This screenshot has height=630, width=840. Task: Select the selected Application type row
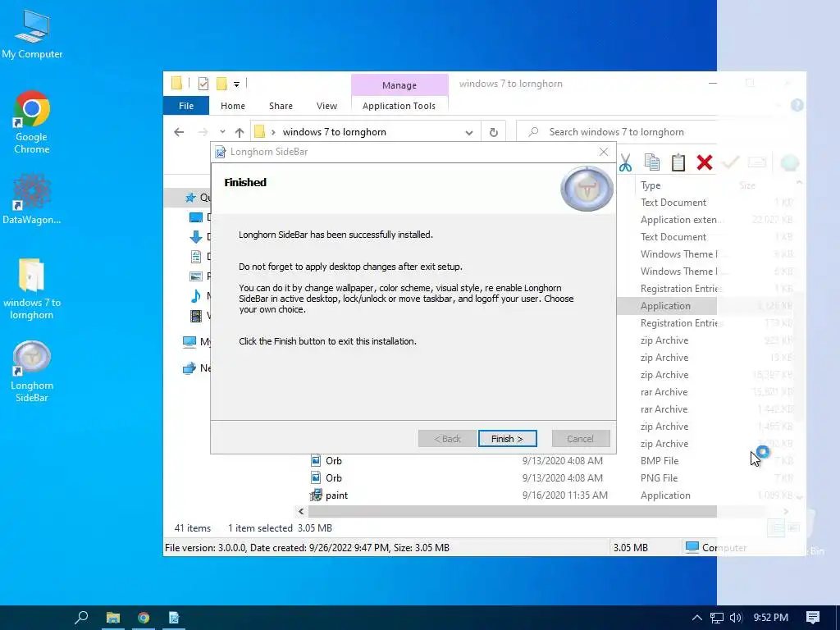pyautogui.click(x=667, y=306)
